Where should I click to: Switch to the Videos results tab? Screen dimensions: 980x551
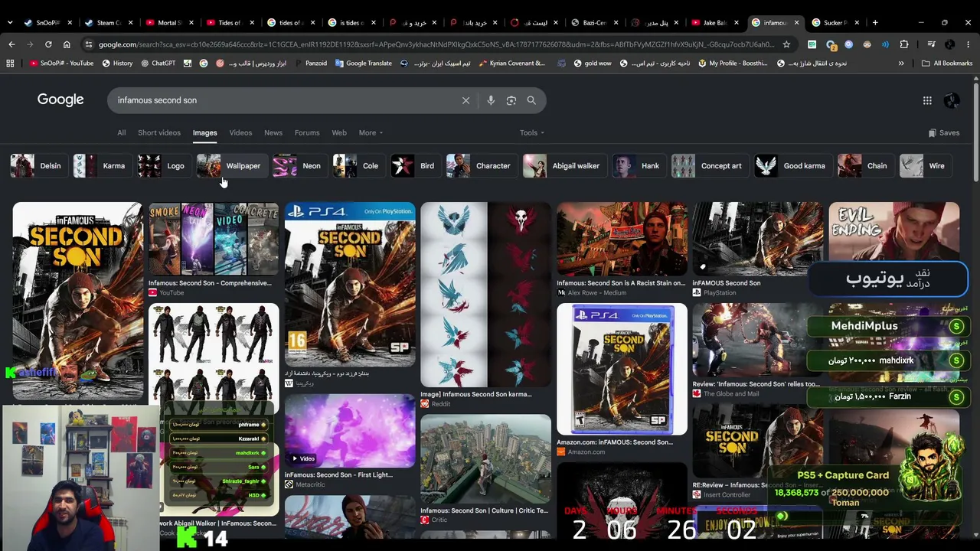pos(240,133)
